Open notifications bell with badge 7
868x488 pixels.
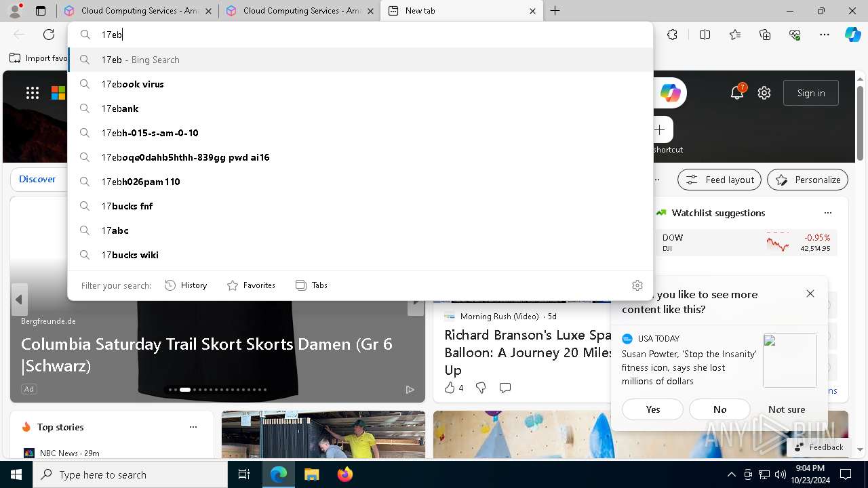(737, 92)
